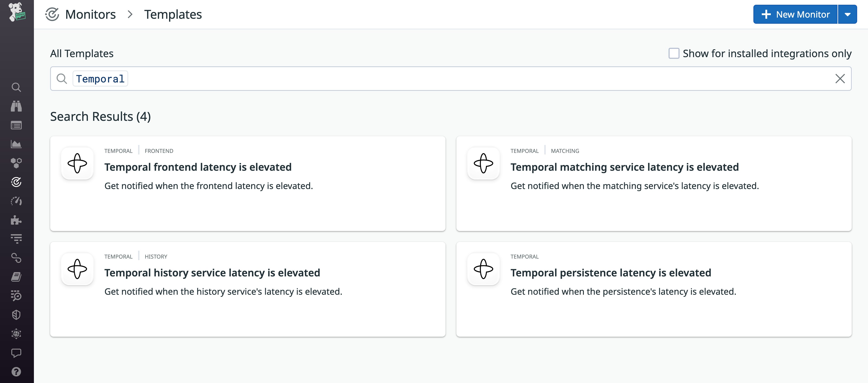Open the Integrations puzzle-piece sidebar icon

tap(17, 220)
